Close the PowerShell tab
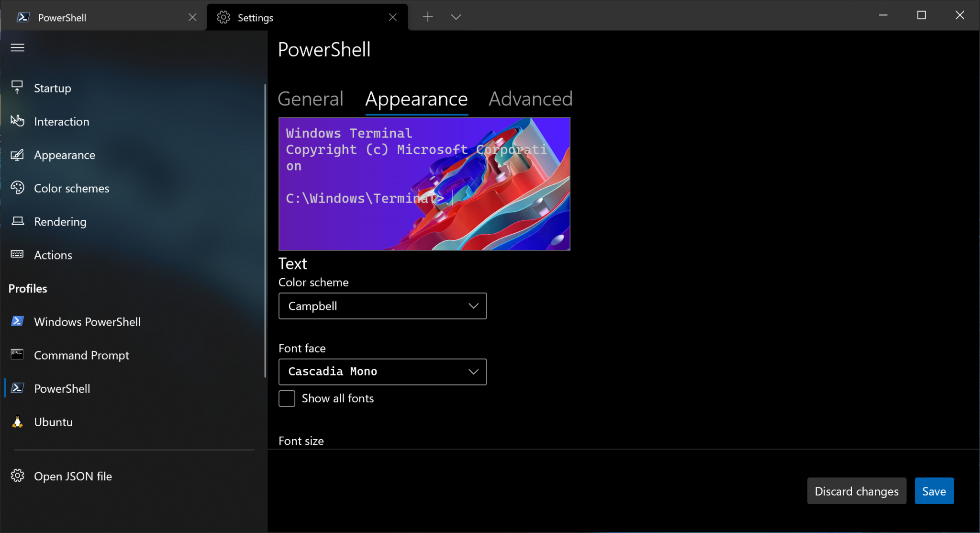Image resolution: width=980 pixels, height=533 pixels. (192, 17)
